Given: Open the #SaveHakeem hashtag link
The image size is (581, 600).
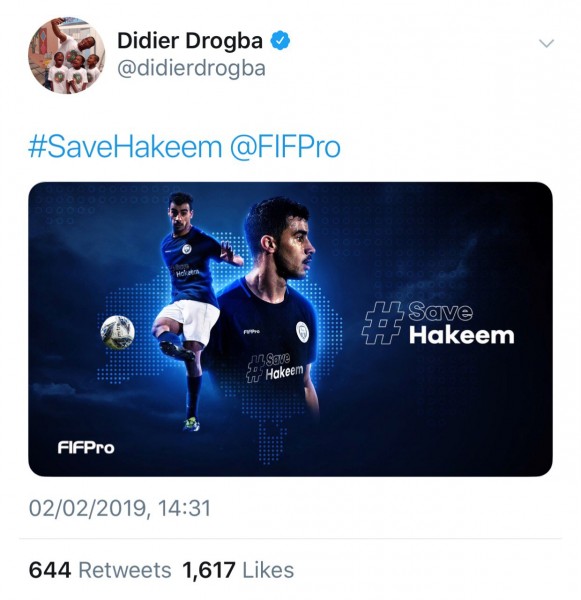Looking at the screenshot, I should [x=125, y=147].
